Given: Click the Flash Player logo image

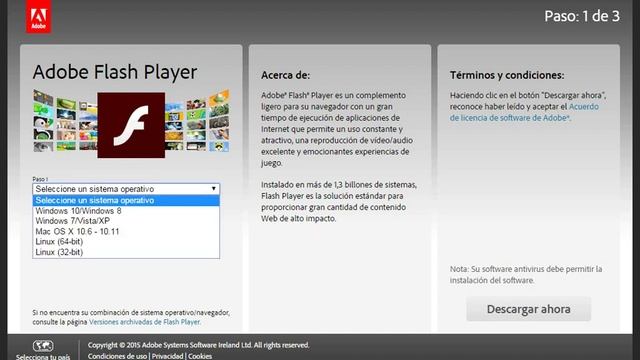Looking at the screenshot, I should (131, 125).
